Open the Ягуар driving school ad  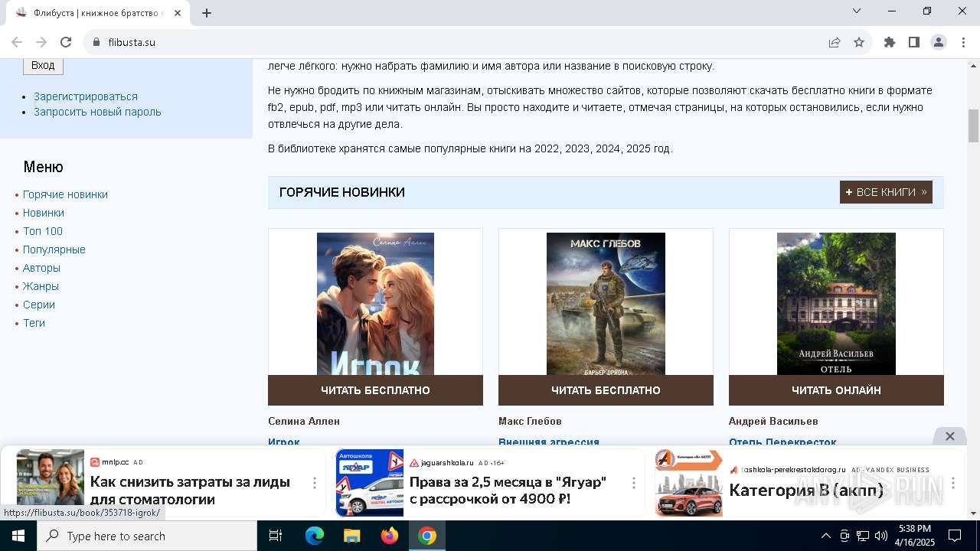click(508, 491)
